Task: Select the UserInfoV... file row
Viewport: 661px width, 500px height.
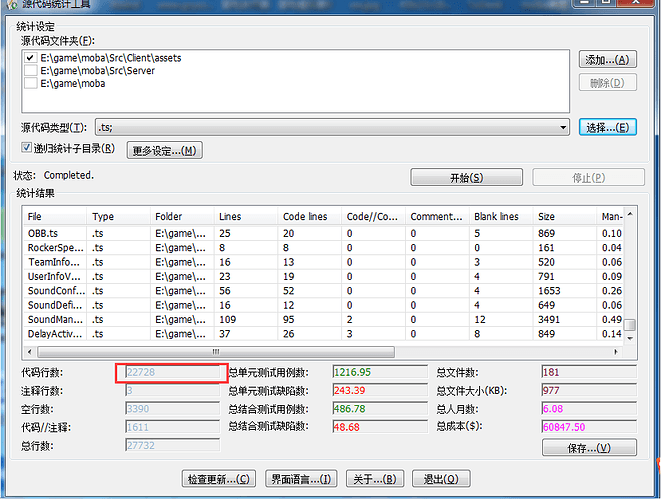Action: point(322,276)
